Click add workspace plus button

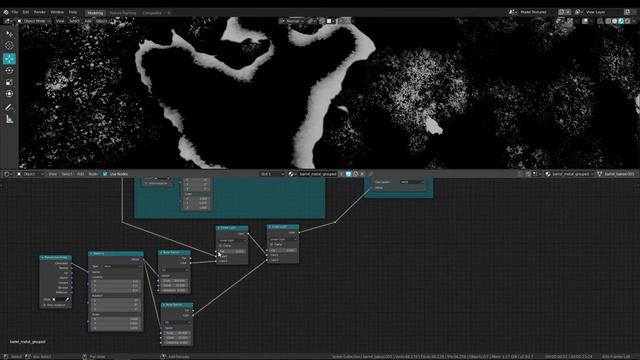coord(169,13)
